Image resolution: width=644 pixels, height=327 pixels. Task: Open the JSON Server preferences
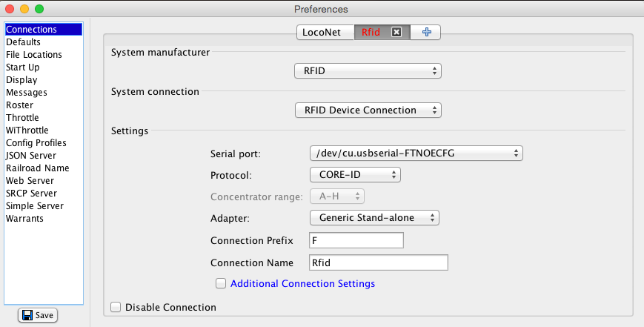(30, 156)
